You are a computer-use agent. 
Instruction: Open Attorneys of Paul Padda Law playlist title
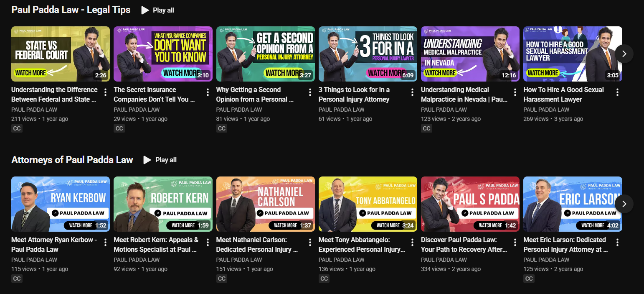[72, 160]
